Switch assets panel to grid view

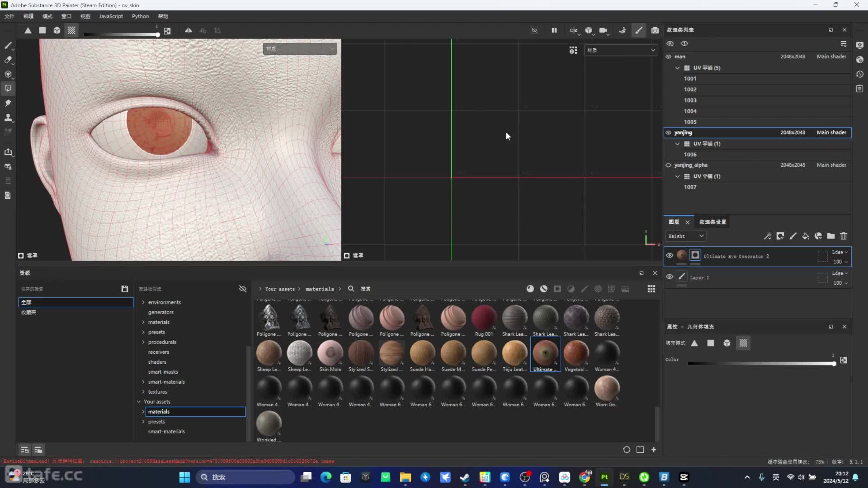[651, 289]
